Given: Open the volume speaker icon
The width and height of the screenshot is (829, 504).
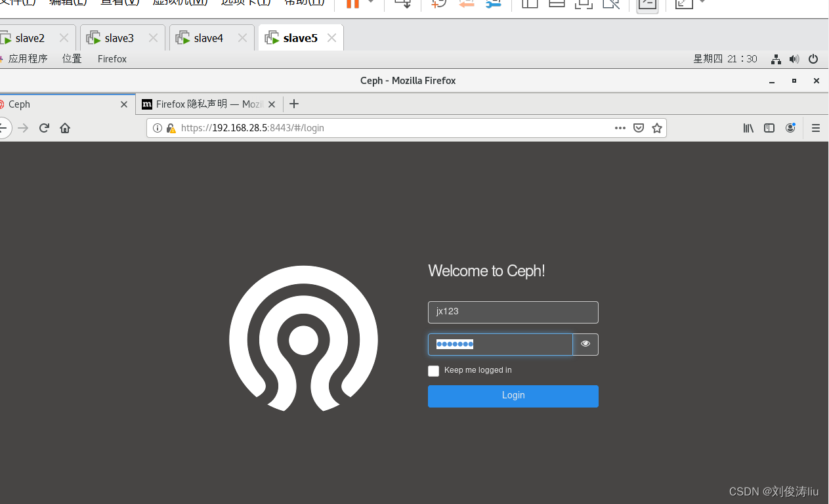Looking at the screenshot, I should point(794,59).
